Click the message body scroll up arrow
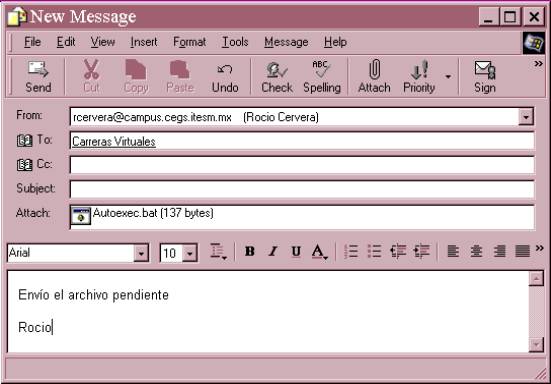Image resolution: width=551 pixels, height=384 pixels. 536,279
